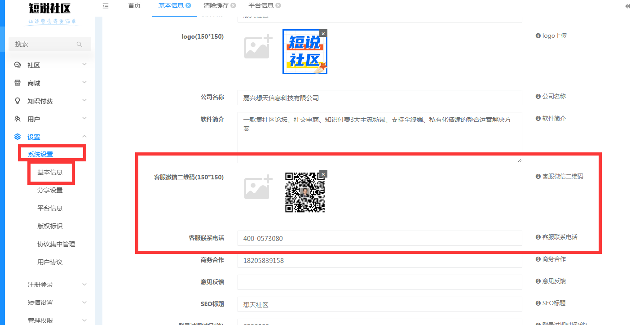The image size is (644, 325).
Task: Click info icon beside logo上传
Action: tap(538, 36)
